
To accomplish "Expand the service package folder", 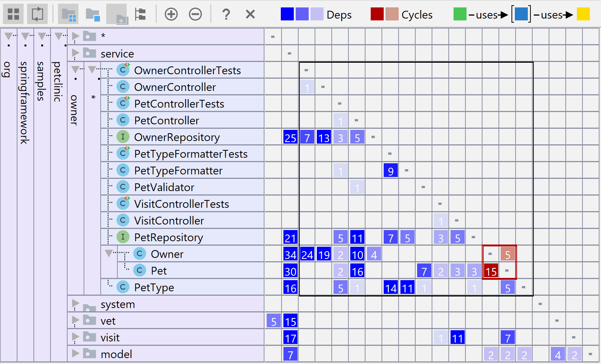I will coord(75,53).
